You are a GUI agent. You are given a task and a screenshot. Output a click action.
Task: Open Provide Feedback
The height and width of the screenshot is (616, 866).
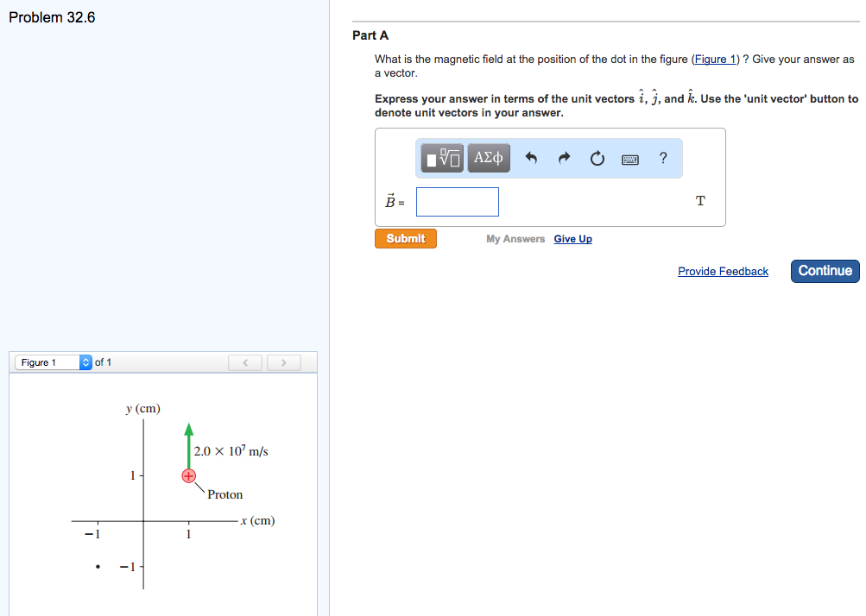tap(722, 271)
